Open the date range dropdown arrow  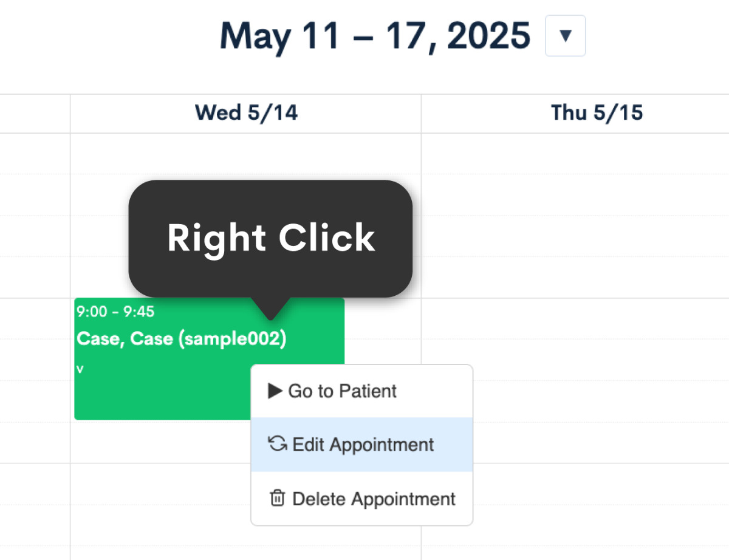click(x=565, y=36)
